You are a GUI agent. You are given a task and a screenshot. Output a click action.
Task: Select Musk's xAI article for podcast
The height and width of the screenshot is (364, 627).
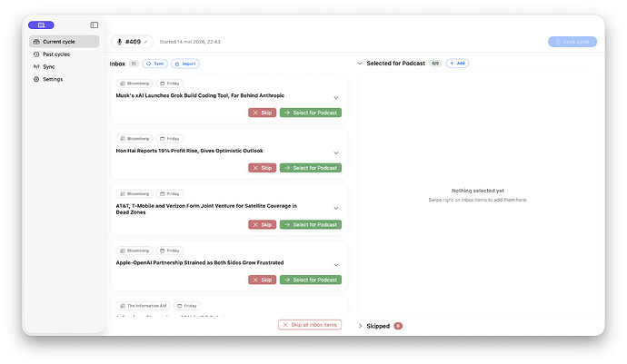(311, 113)
